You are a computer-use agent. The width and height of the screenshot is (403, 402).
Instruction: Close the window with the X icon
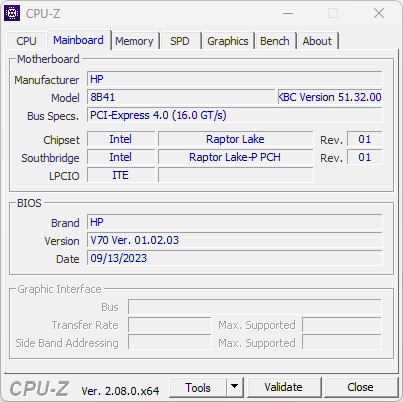coord(379,14)
